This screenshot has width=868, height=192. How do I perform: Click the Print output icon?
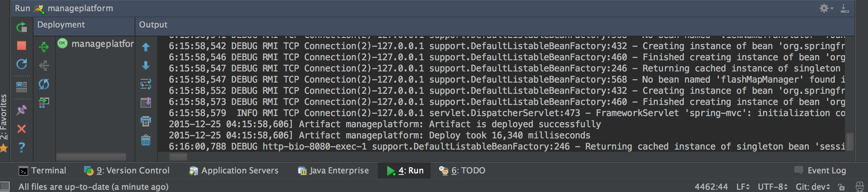[x=146, y=121]
